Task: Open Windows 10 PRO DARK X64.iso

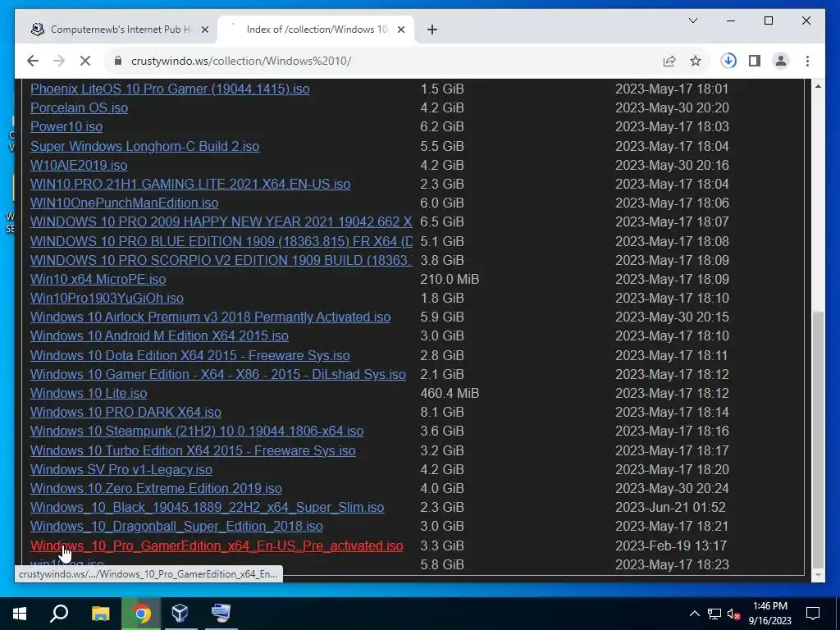Action: [x=126, y=412]
